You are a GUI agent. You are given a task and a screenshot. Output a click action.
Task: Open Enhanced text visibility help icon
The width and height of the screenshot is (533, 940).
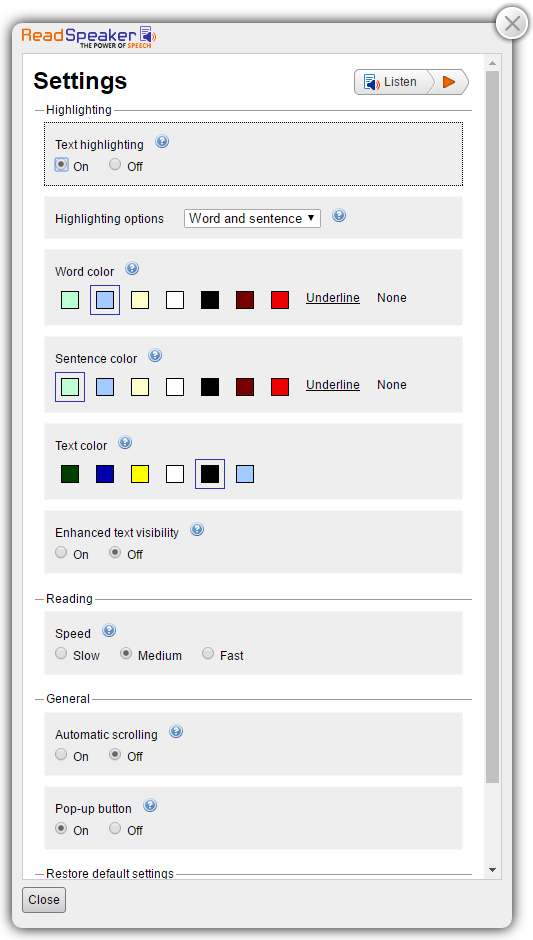[197, 530]
